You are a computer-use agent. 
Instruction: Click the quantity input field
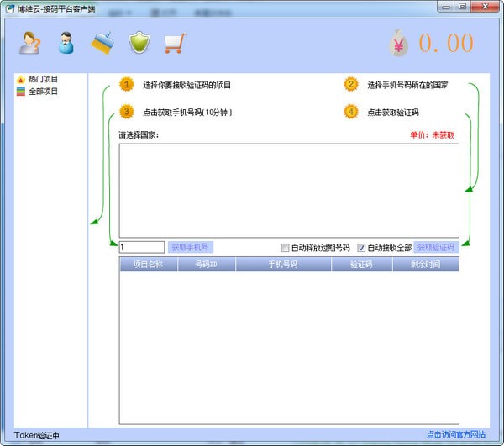coord(141,247)
